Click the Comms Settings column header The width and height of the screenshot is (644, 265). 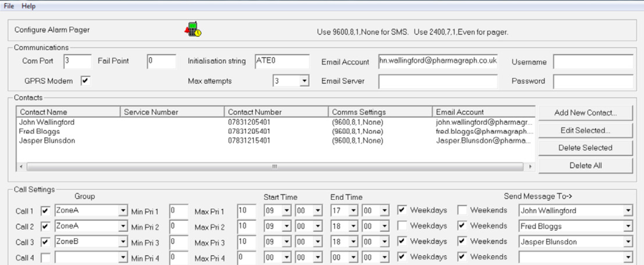click(380, 112)
